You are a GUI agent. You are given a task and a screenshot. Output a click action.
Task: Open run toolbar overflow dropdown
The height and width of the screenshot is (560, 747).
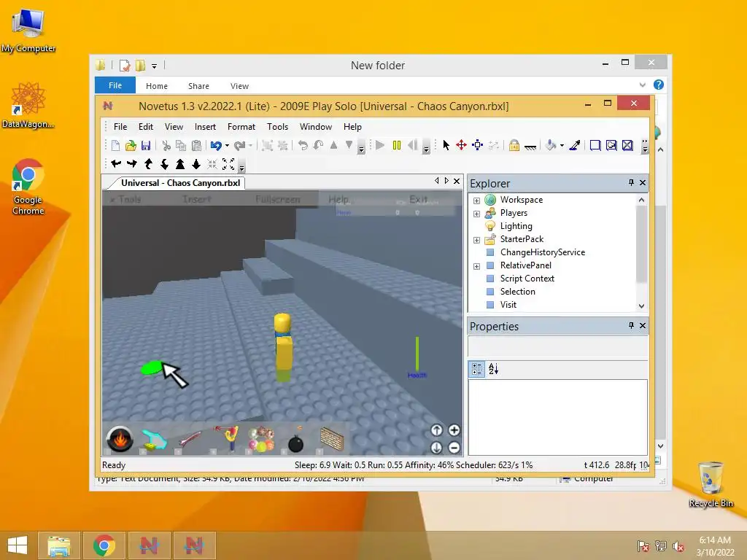(x=426, y=149)
